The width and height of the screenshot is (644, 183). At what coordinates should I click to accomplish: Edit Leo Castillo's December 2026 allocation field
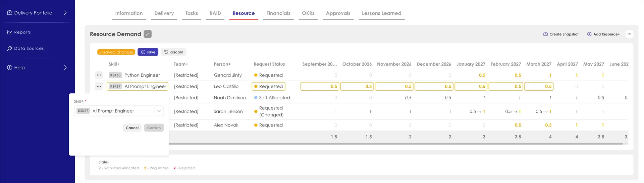(x=434, y=86)
